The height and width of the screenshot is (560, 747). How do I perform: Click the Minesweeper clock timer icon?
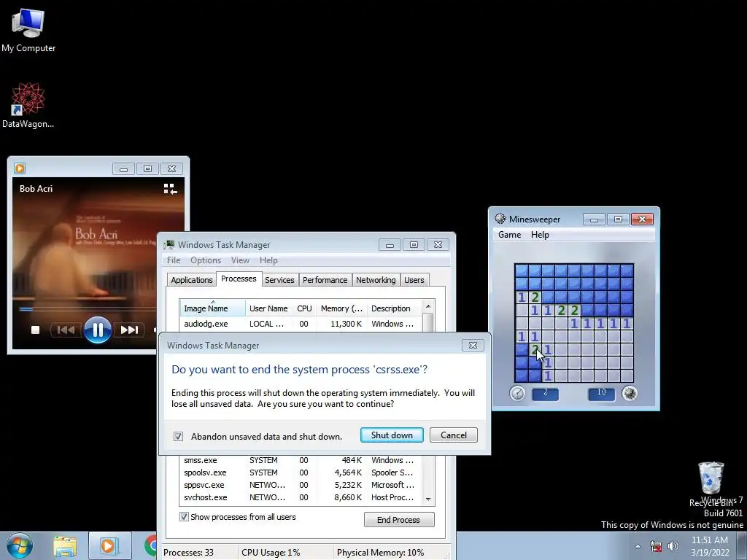(517, 393)
